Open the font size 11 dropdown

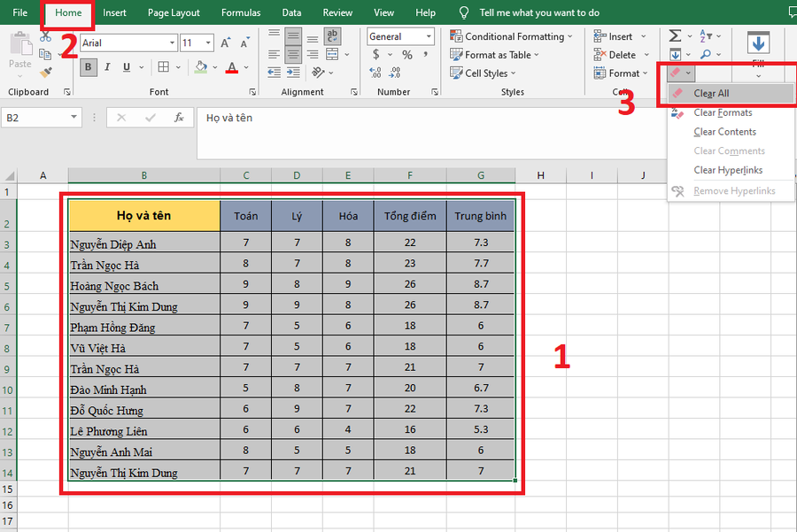point(208,43)
